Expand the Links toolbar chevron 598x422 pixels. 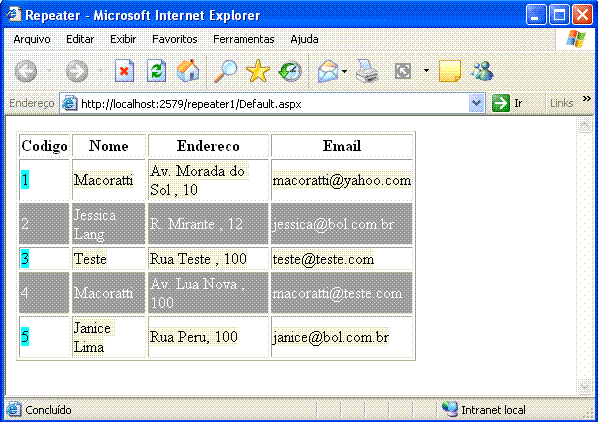[x=587, y=99]
